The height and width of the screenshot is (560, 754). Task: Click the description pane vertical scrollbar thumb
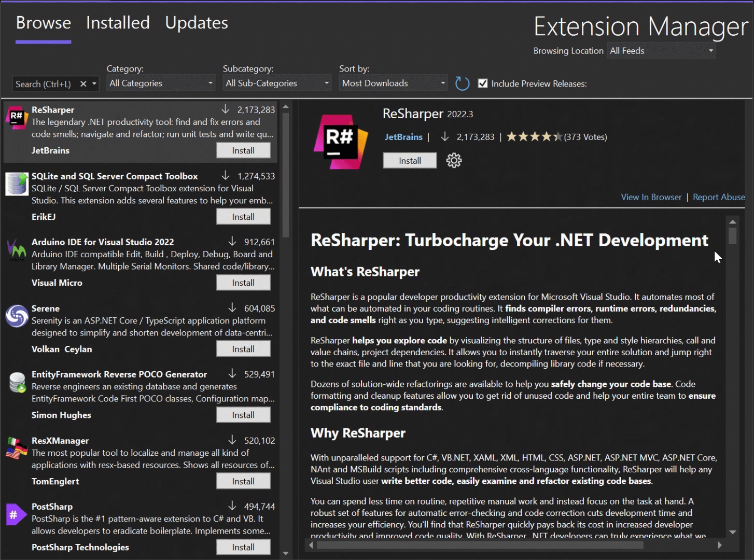coord(732,235)
